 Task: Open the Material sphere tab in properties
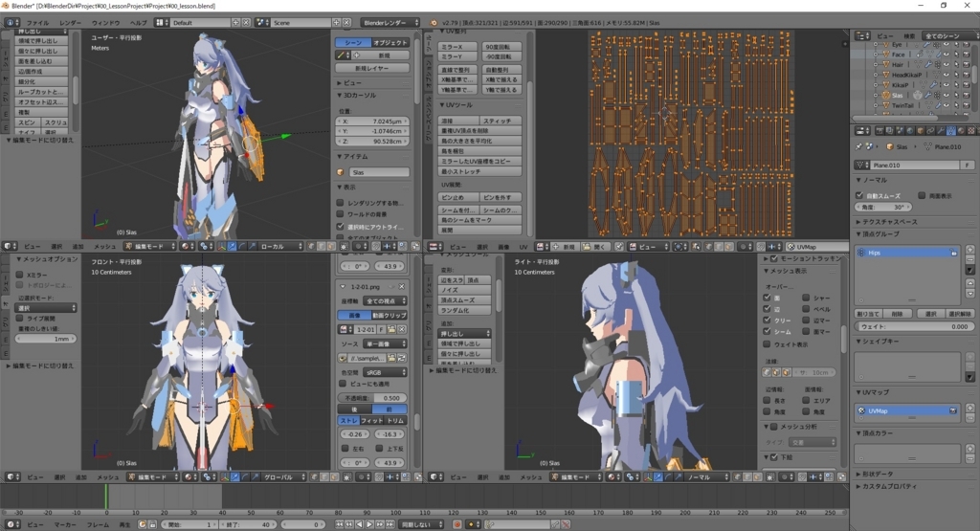(961, 130)
